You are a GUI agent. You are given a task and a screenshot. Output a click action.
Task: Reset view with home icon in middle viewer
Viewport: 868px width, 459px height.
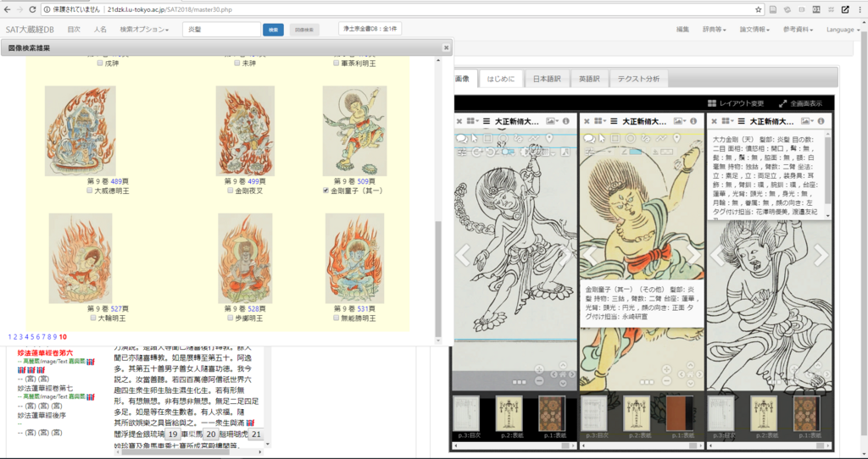tap(690, 373)
